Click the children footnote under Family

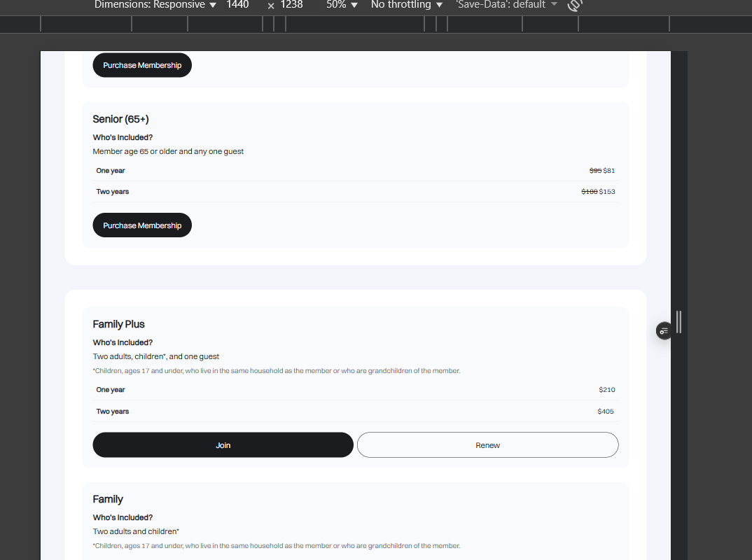(x=277, y=545)
